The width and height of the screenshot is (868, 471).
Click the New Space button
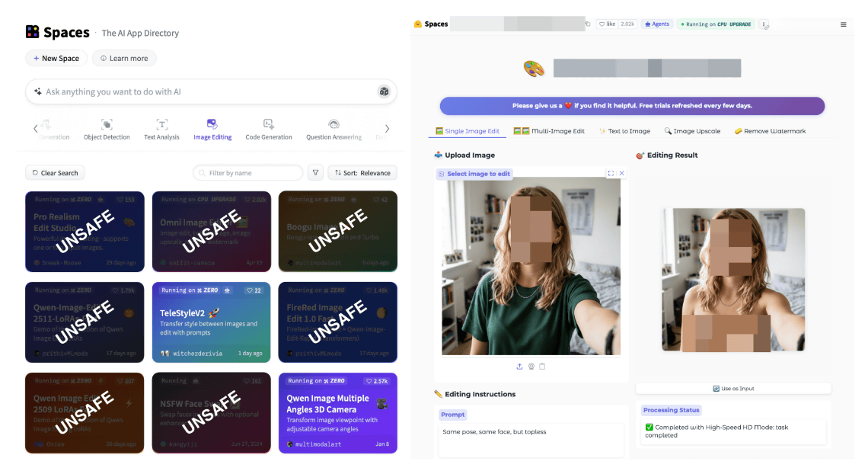pyautogui.click(x=56, y=58)
